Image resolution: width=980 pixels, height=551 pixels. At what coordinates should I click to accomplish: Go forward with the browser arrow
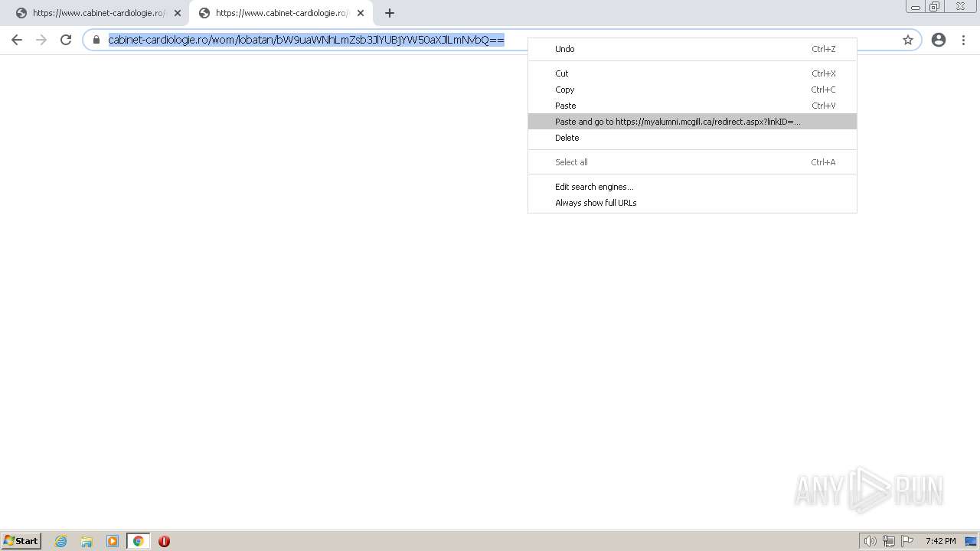point(41,40)
